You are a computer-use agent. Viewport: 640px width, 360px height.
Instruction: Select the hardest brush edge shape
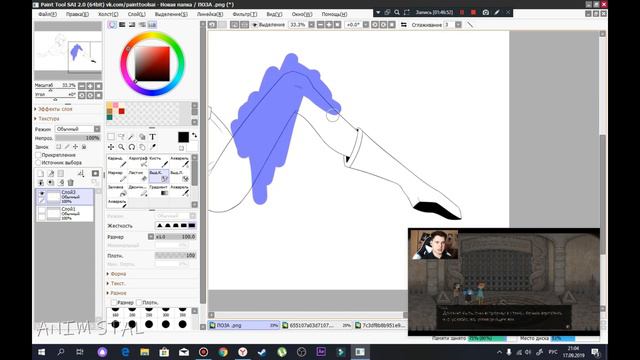(x=192, y=225)
